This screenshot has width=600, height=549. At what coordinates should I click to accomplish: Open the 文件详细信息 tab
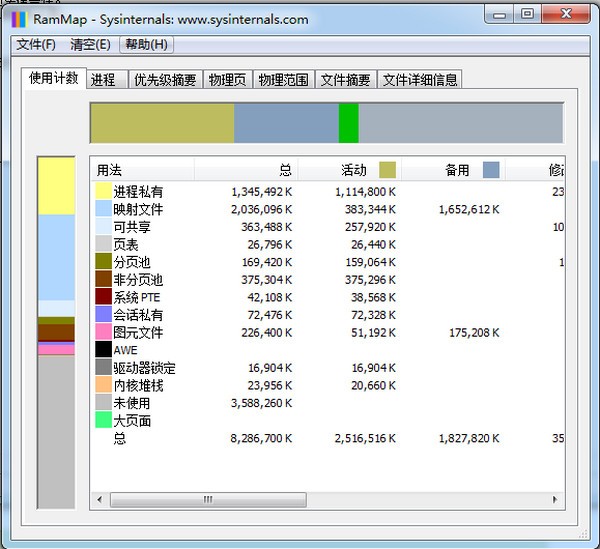[420, 80]
